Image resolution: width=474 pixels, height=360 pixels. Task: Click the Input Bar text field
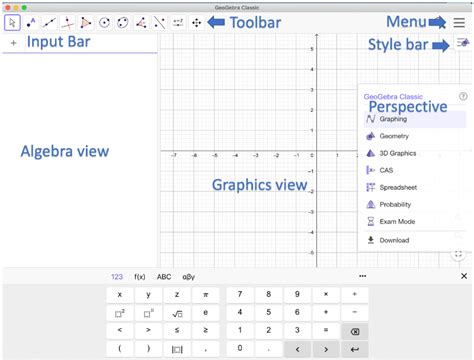[x=80, y=43]
